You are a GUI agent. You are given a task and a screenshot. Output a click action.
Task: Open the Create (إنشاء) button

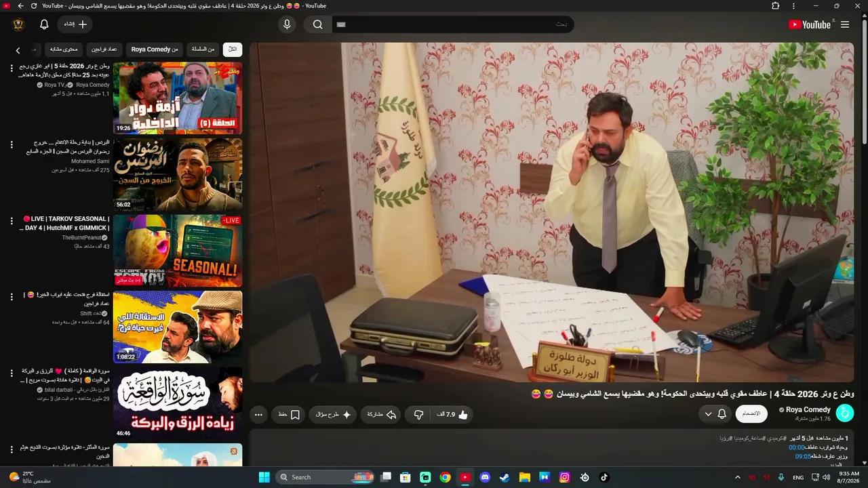[x=75, y=24]
